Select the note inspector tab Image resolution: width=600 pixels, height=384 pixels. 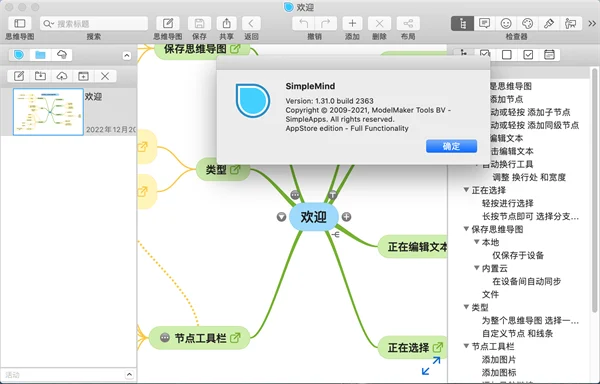[484, 24]
